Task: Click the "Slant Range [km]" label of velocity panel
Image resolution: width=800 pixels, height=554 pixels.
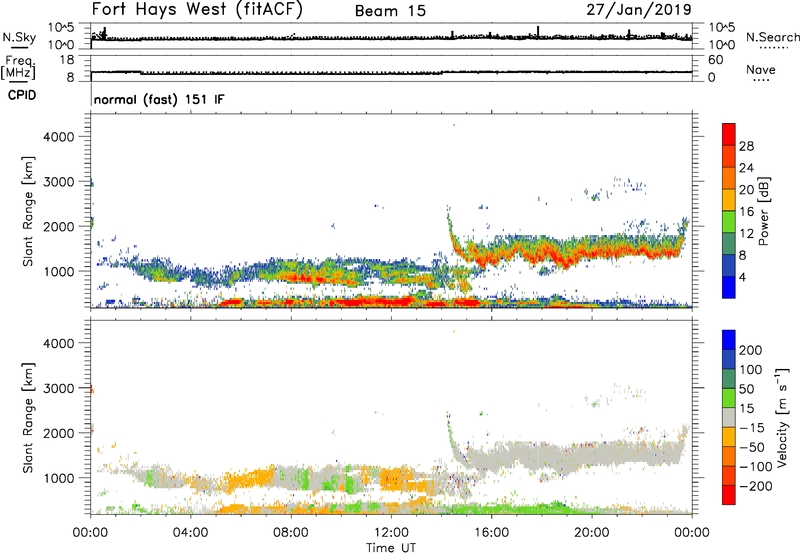Action: [28, 417]
